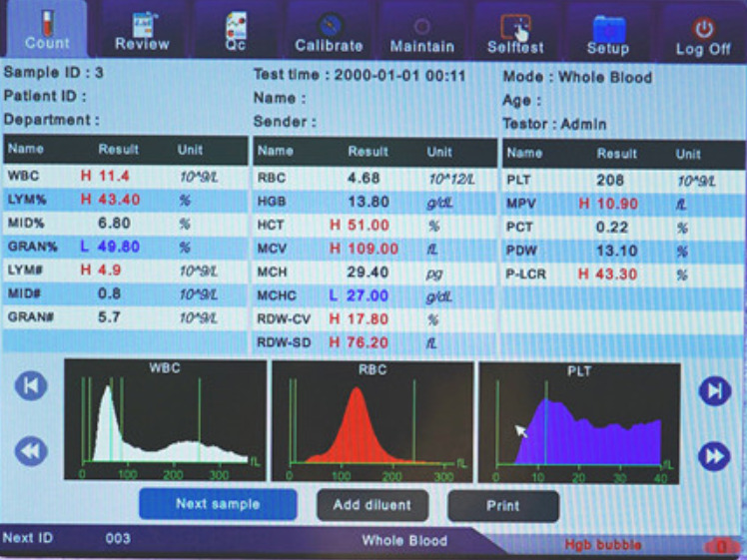Fast forward to next sample record

(714, 455)
